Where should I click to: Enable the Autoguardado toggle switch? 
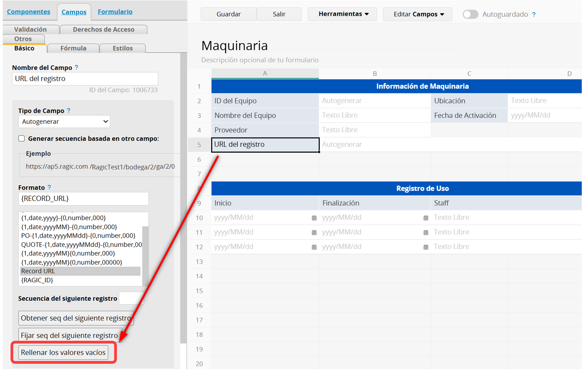click(470, 14)
